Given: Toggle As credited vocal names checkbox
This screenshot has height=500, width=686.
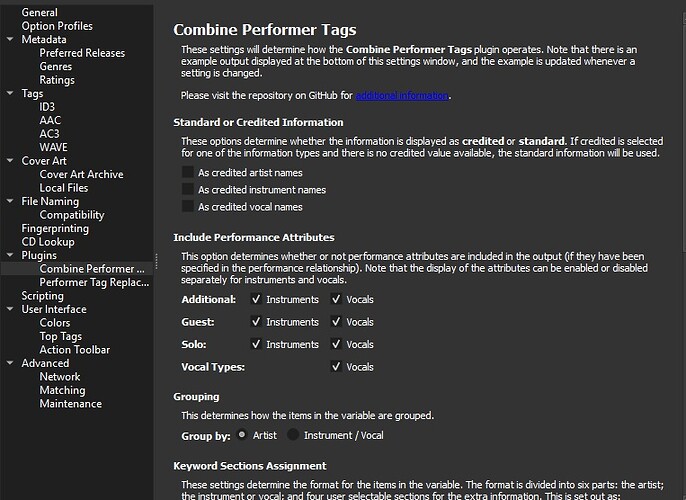Looking at the screenshot, I should 188,206.
